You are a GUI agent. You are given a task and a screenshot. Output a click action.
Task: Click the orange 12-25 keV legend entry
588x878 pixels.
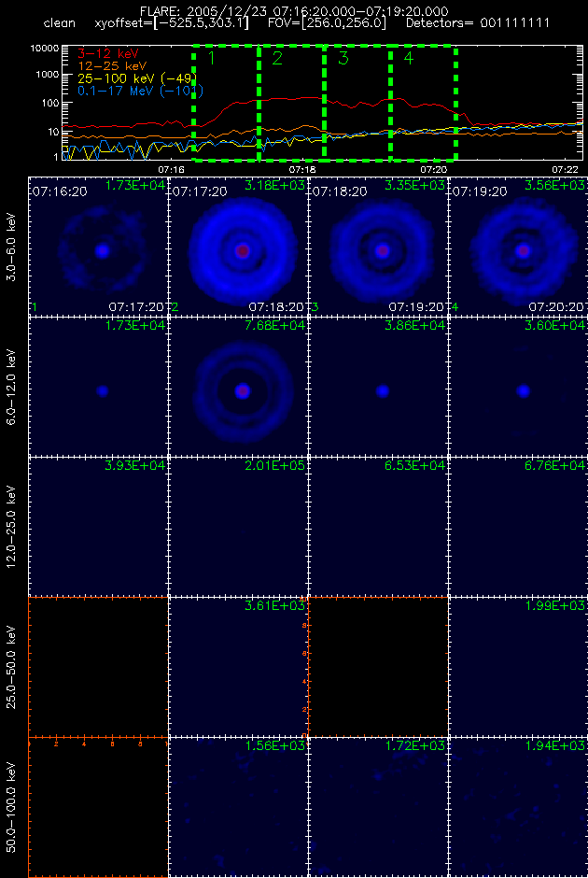[x=112, y=66]
